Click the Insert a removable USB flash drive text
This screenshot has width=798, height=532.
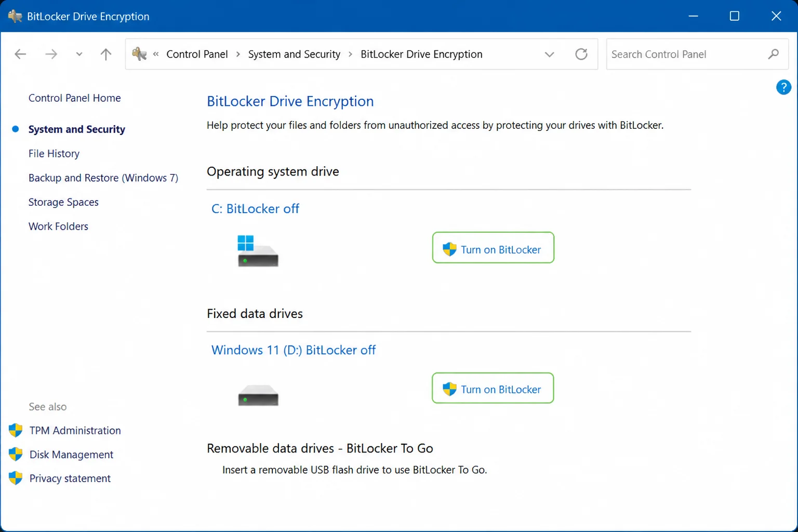[x=354, y=470]
